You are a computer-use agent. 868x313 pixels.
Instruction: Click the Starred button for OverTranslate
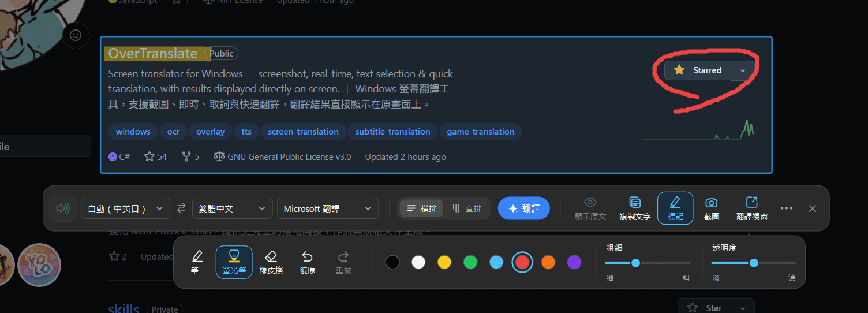[x=698, y=70]
